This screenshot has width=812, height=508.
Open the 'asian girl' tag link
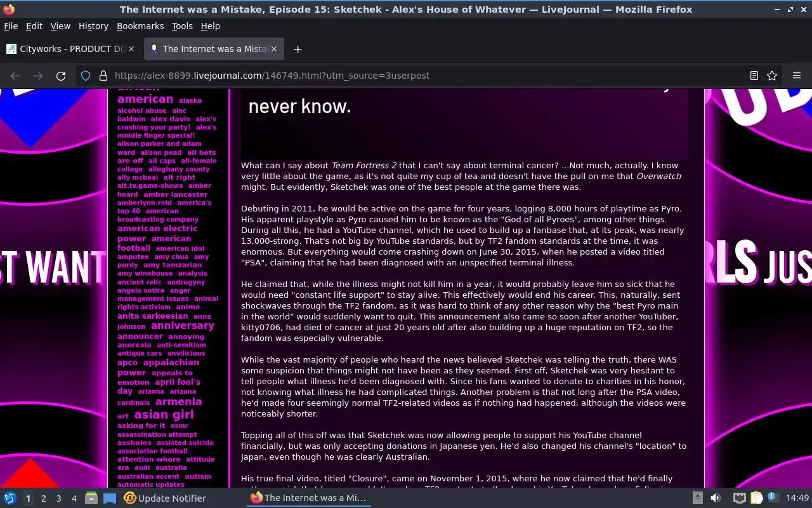pyautogui.click(x=164, y=415)
